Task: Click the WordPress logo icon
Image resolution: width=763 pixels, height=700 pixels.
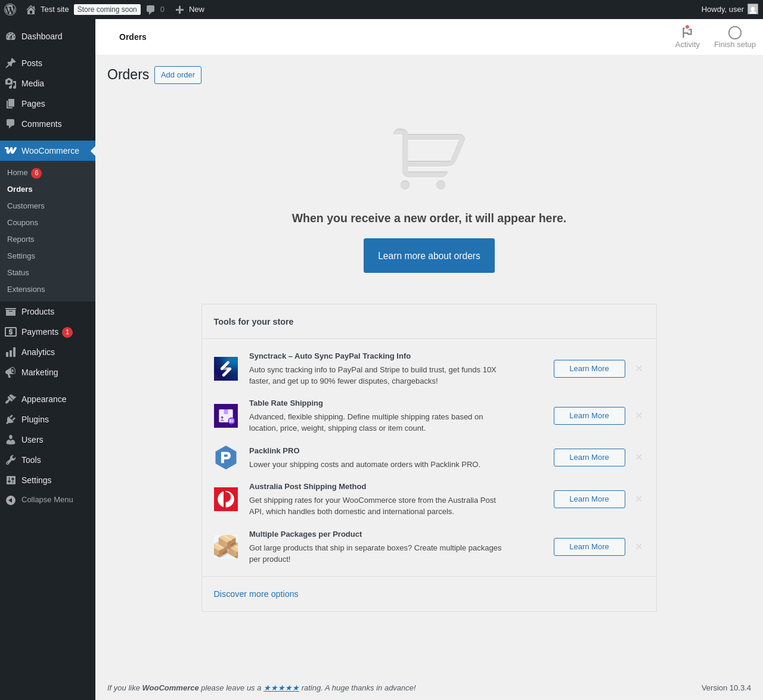Action: 10,10
